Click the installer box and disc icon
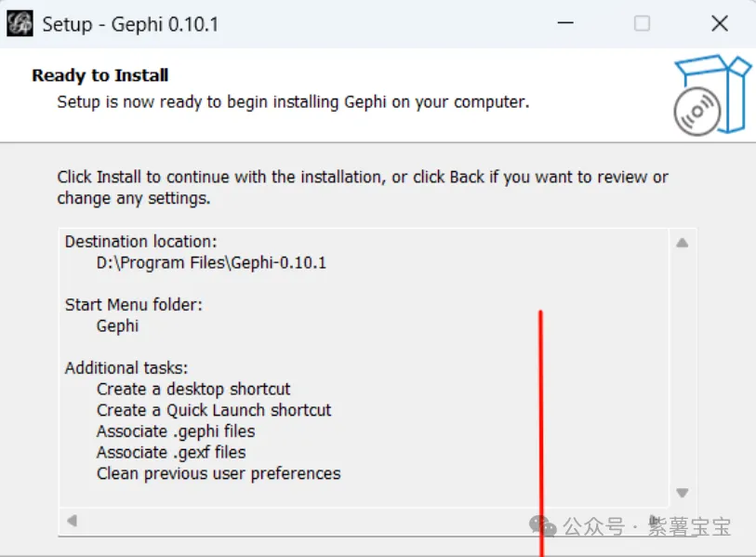 711,95
